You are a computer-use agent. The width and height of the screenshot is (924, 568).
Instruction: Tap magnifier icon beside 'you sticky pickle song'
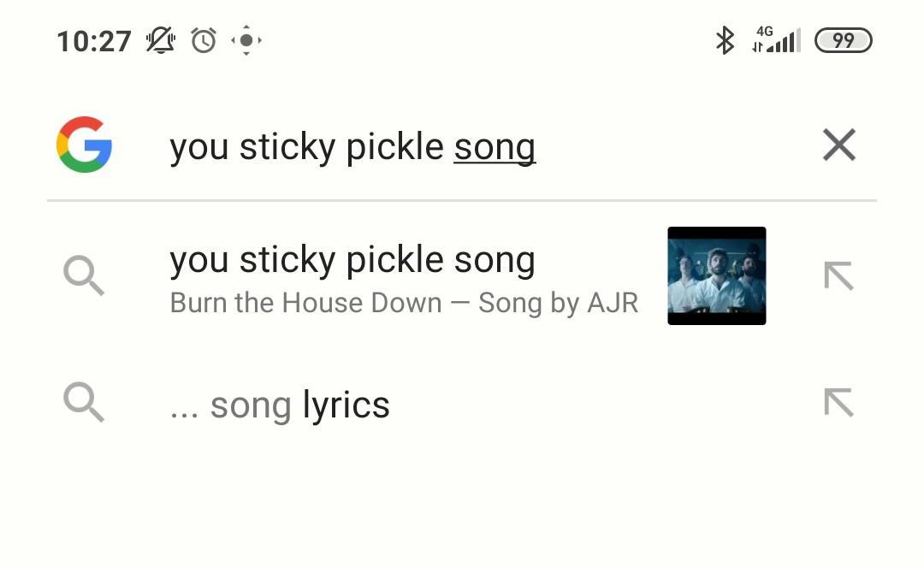click(x=84, y=275)
